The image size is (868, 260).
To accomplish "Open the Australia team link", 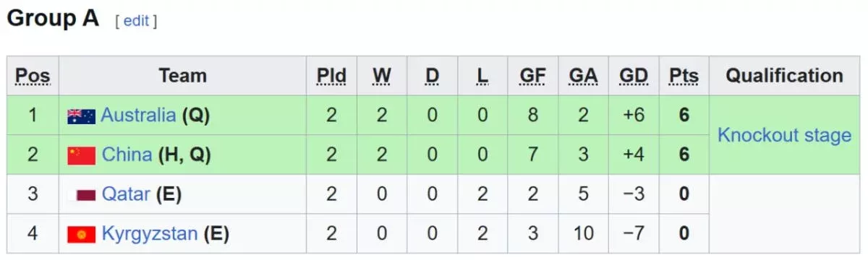I will pos(138,115).
